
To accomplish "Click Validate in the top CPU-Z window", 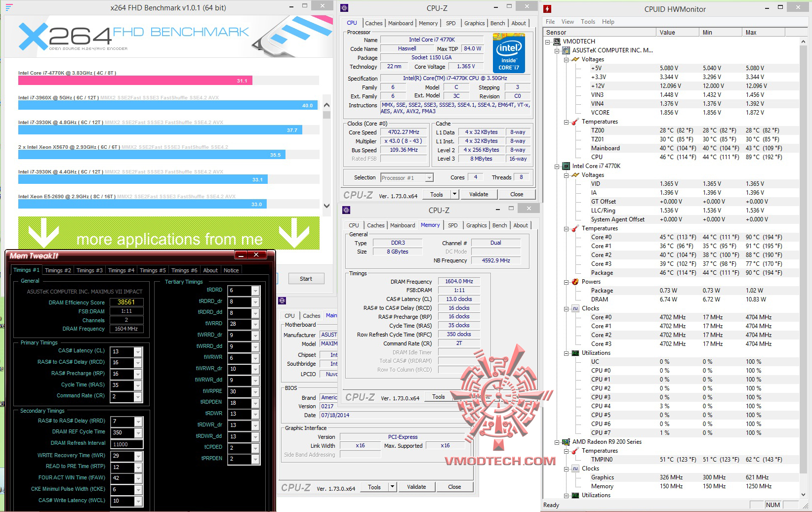I will [479, 194].
